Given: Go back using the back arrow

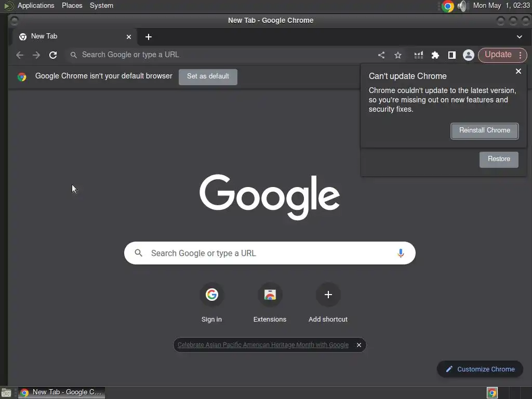Looking at the screenshot, I should 20,55.
